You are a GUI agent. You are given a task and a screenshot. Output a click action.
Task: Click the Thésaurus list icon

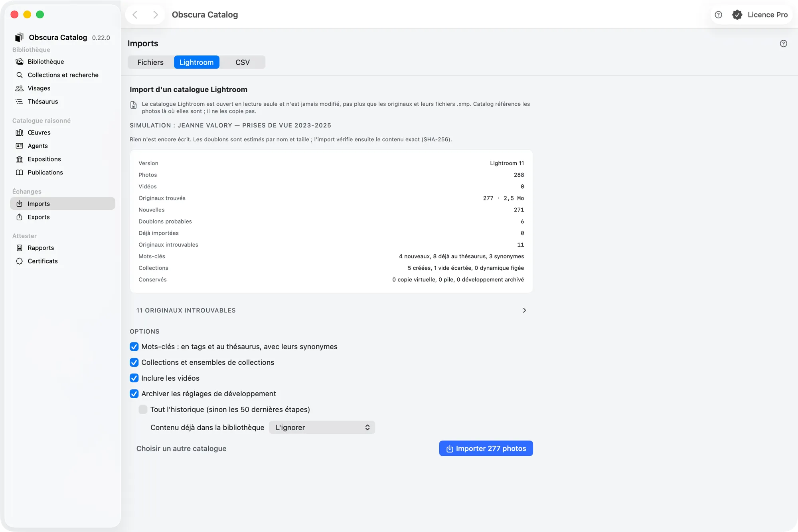tap(19, 101)
